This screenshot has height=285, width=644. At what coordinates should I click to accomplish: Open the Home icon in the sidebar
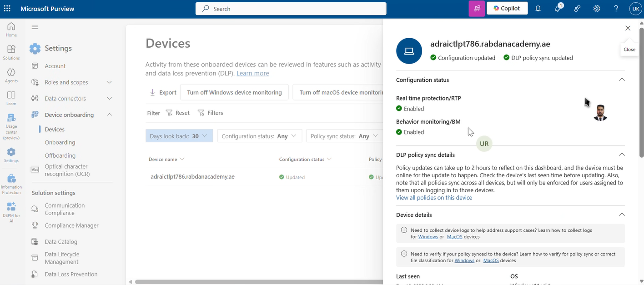click(x=11, y=29)
